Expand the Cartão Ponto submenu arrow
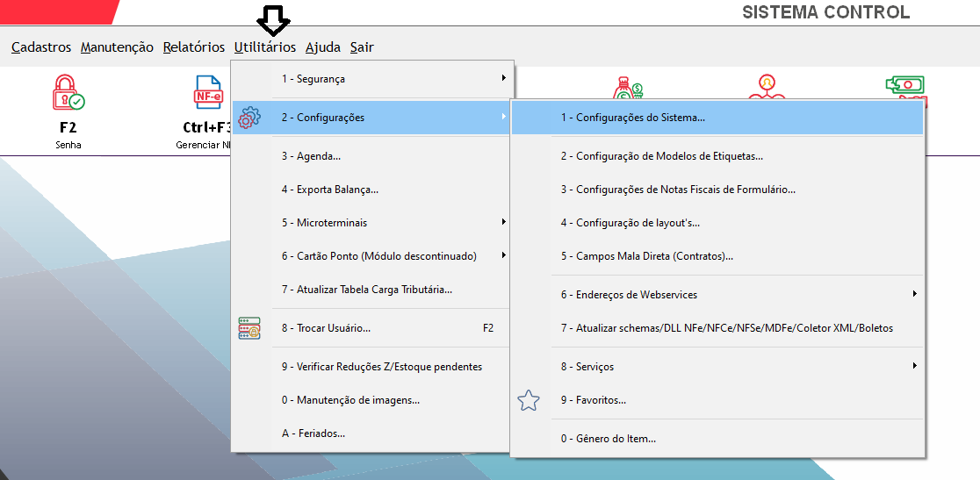Viewport: 980px width, 480px height. point(504,255)
